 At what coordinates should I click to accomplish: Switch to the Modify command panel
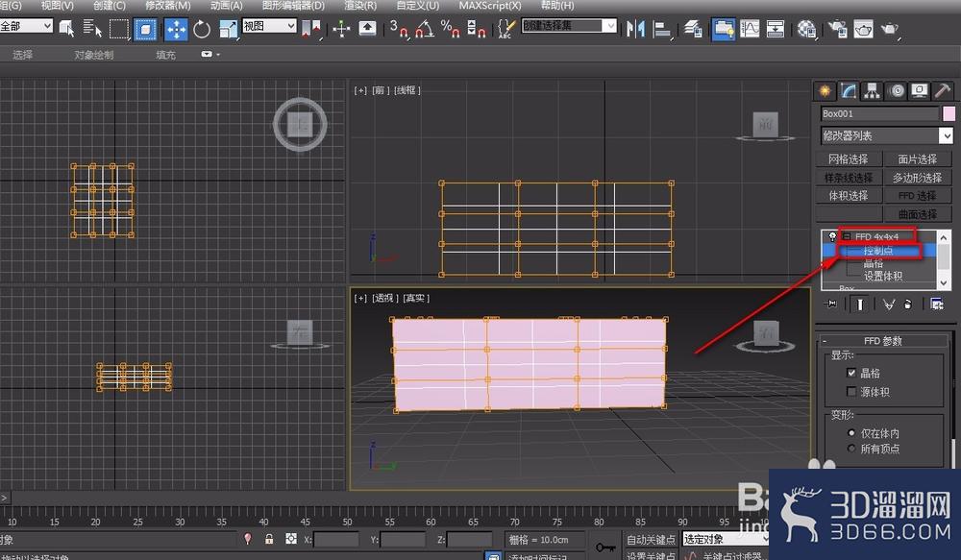tap(849, 91)
